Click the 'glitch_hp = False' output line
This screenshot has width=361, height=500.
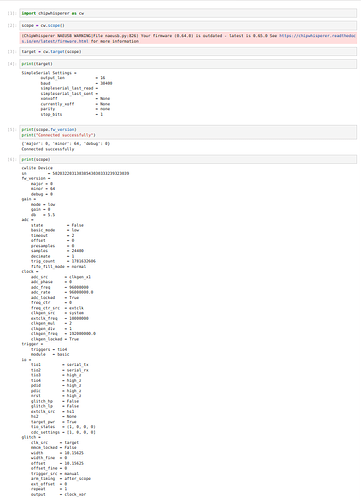coord(55,401)
